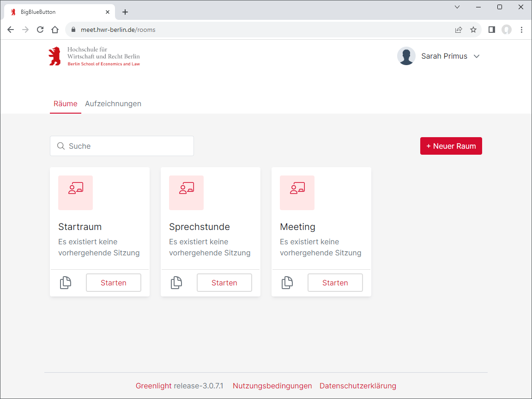Open Chrome three-dot options menu
The height and width of the screenshot is (399, 532).
(x=521, y=30)
